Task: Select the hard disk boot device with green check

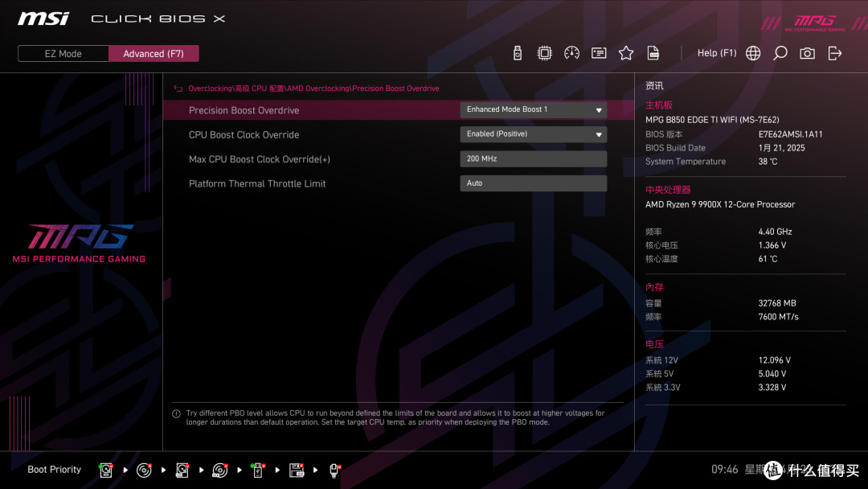Action: 106,471
